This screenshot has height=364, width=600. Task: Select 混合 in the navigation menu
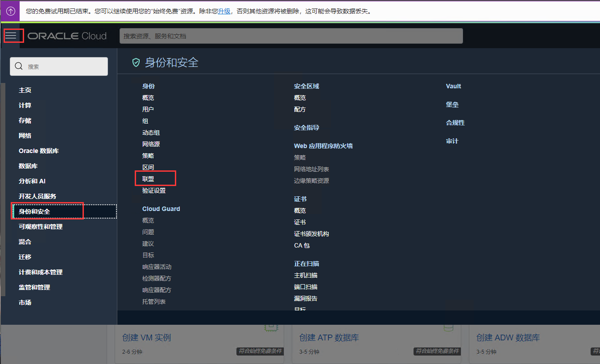(25, 242)
